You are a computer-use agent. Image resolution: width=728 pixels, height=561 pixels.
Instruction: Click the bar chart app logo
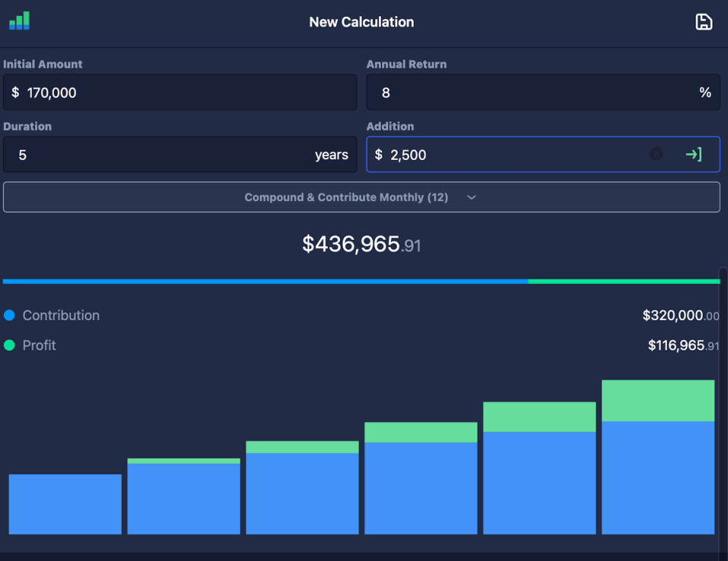[x=20, y=20]
